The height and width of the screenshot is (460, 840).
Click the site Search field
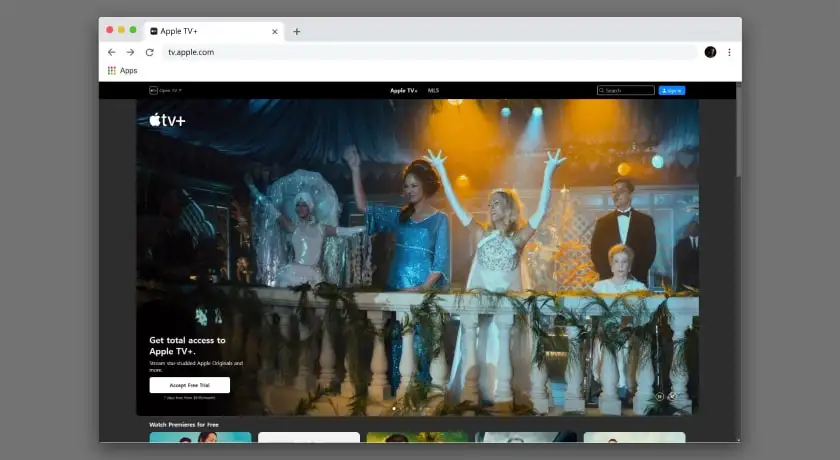pyautogui.click(x=626, y=91)
